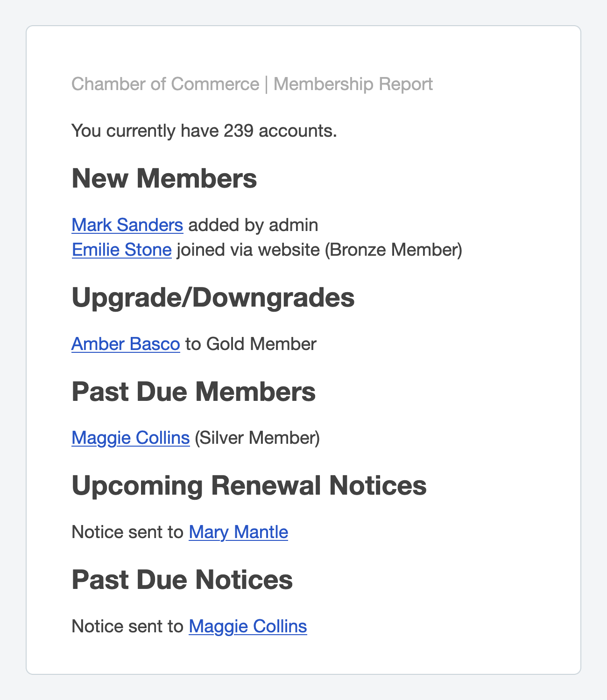Open Maggie Collins link beside Silver Member

(130, 438)
